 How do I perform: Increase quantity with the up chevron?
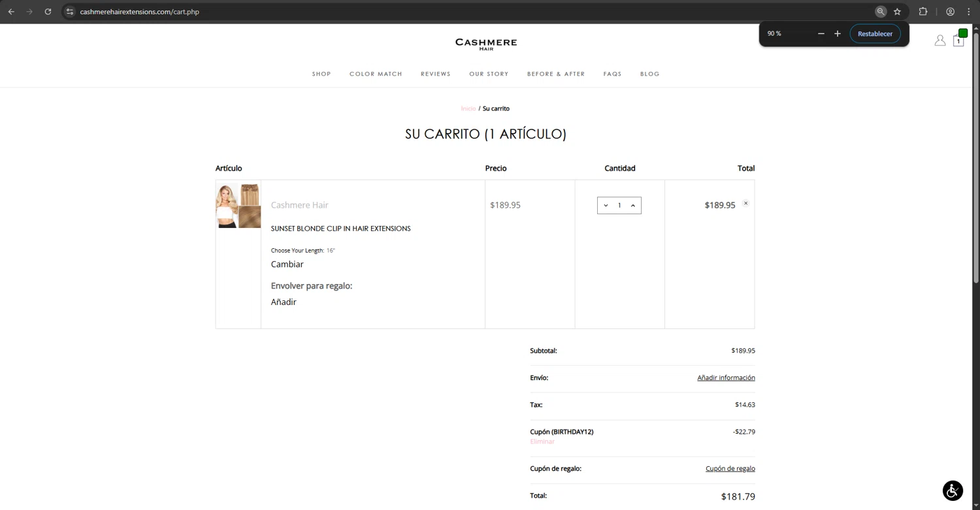click(x=632, y=206)
